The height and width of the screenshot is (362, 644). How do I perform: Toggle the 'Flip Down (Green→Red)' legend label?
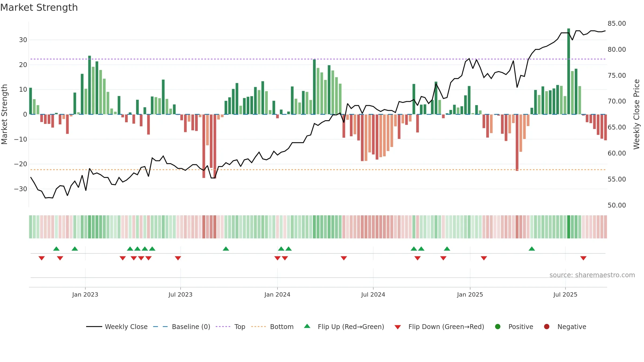pyautogui.click(x=446, y=327)
